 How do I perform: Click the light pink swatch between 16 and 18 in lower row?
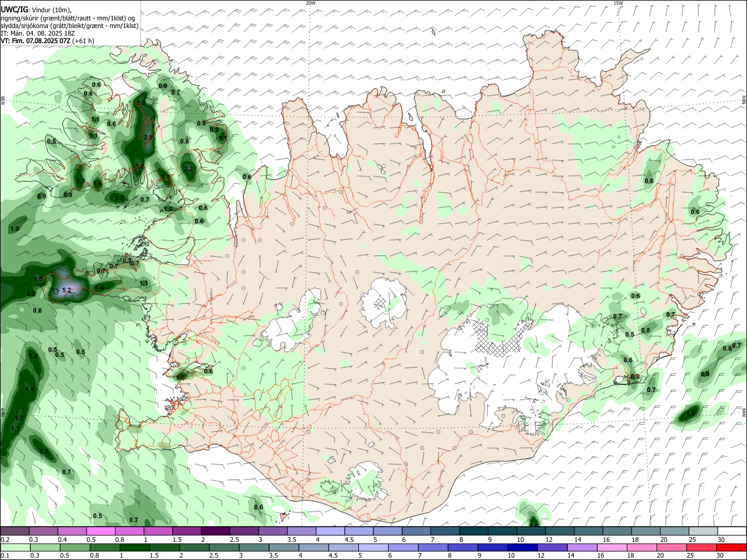coord(611,547)
